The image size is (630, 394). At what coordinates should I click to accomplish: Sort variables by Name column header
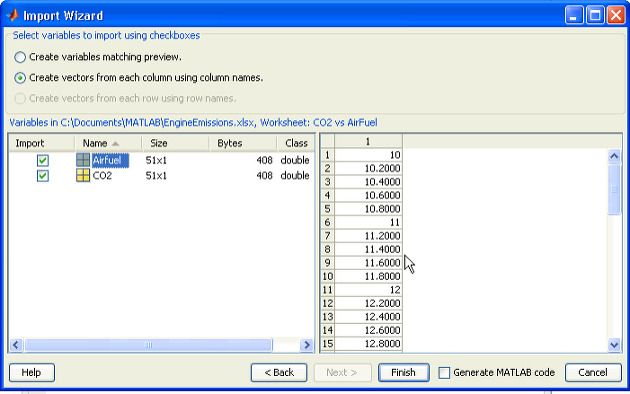108,143
